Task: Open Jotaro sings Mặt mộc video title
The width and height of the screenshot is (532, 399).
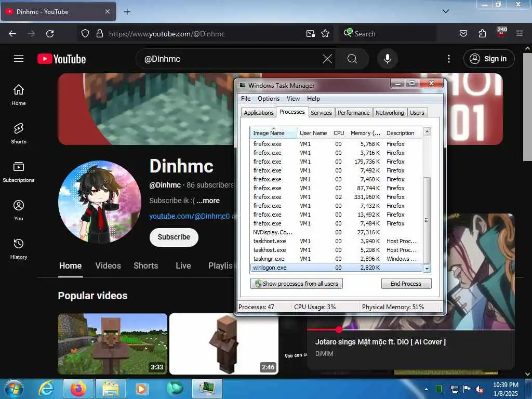Action: point(380,342)
